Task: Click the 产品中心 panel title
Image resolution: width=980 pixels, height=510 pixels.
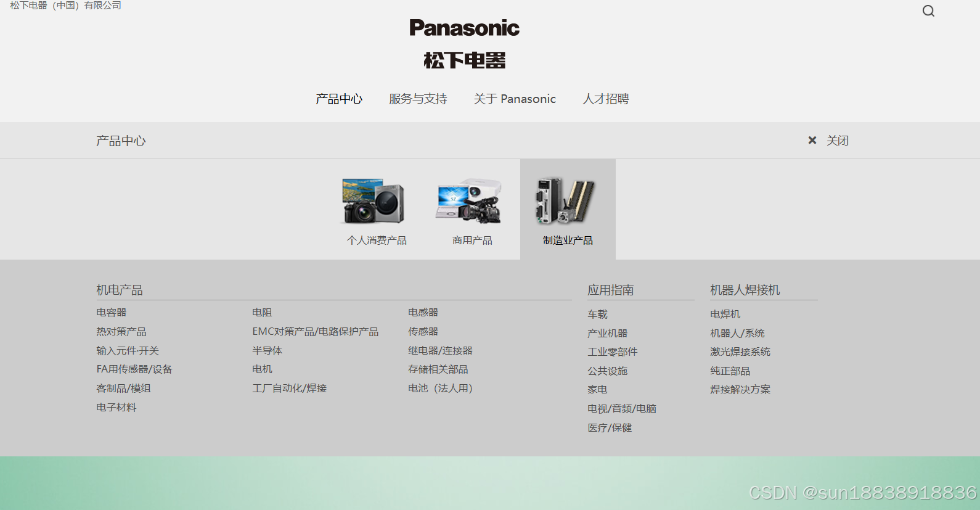Action: coord(121,141)
